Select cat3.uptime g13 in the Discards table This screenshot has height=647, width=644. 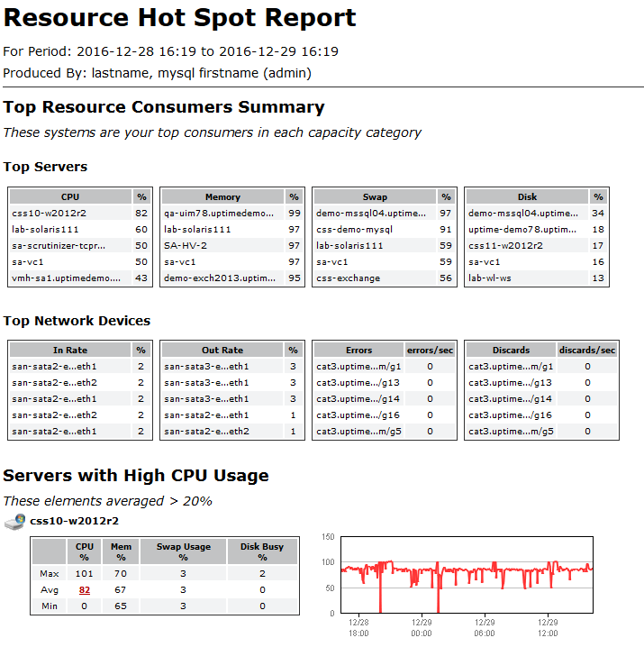click(x=510, y=382)
